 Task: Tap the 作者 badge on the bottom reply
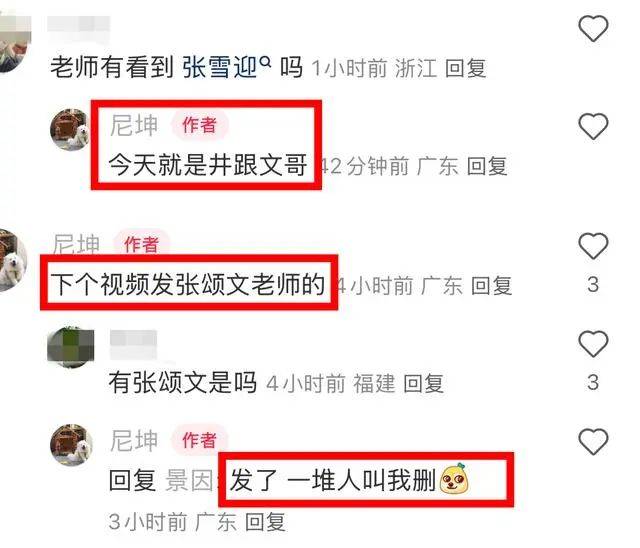(199, 441)
